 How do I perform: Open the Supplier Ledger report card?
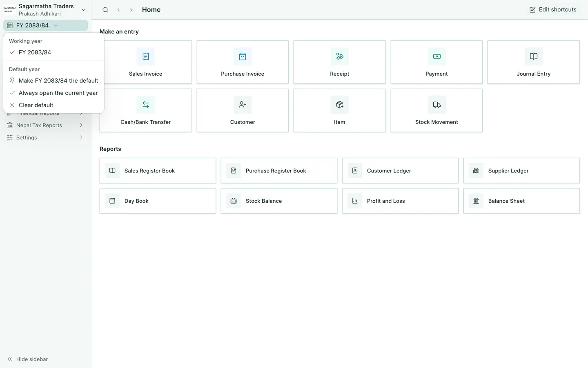pyautogui.click(x=521, y=171)
